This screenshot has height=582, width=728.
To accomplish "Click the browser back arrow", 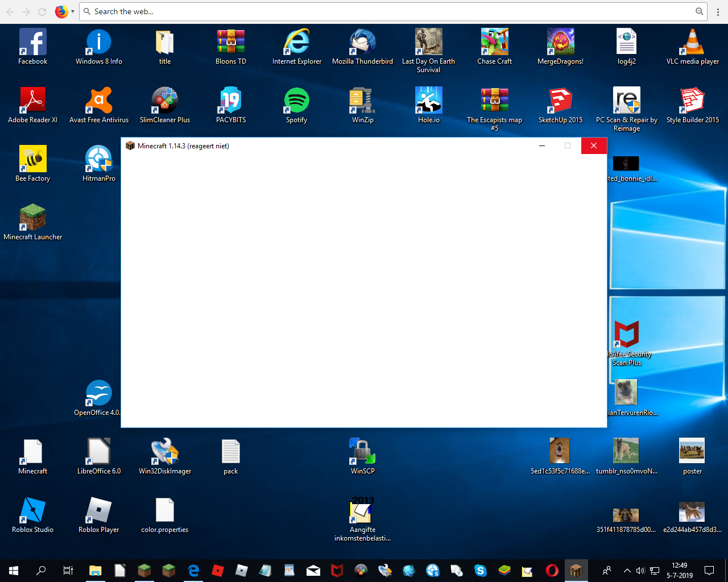I will click(10, 11).
